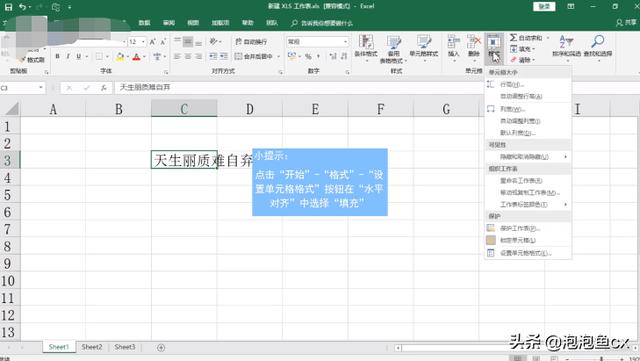Open text Orientation options
This screenshot has height=361, width=640.
tap(215, 41)
